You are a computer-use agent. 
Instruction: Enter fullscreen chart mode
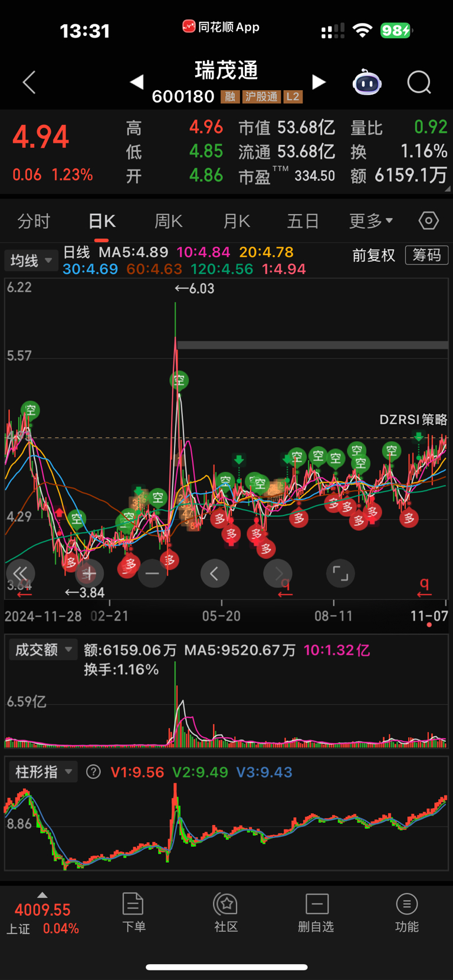click(x=340, y=573)
